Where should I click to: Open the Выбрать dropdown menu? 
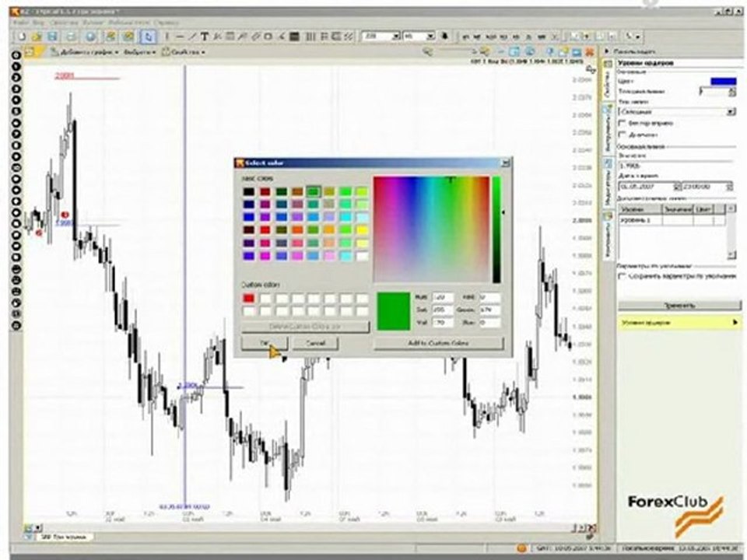tap(139, 52)
